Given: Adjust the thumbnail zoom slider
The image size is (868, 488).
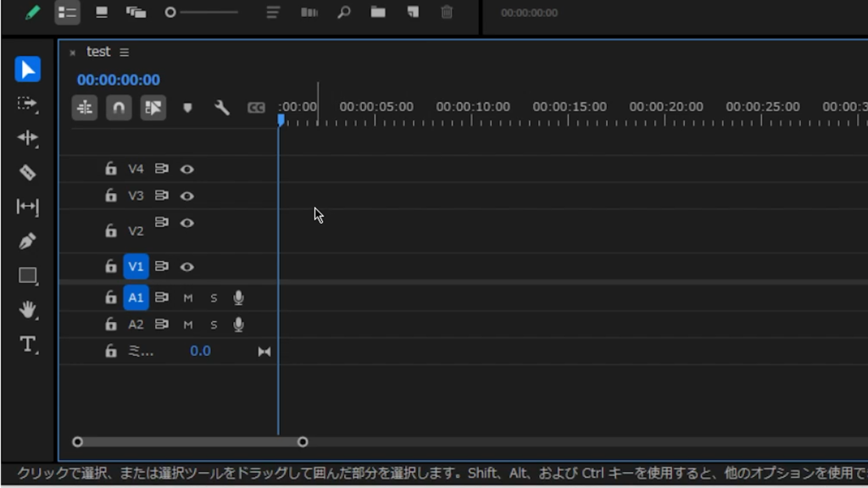Looking at the screenshot, I should click(202, 12).
